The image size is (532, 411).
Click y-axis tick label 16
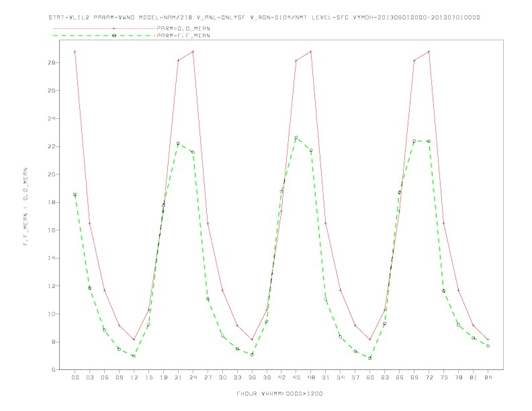point(52,230)
